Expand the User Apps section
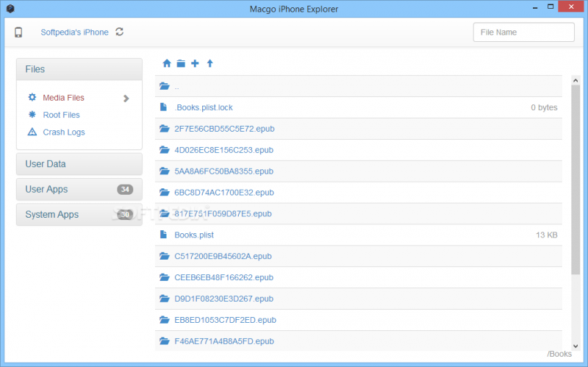 tap(79, 189)
